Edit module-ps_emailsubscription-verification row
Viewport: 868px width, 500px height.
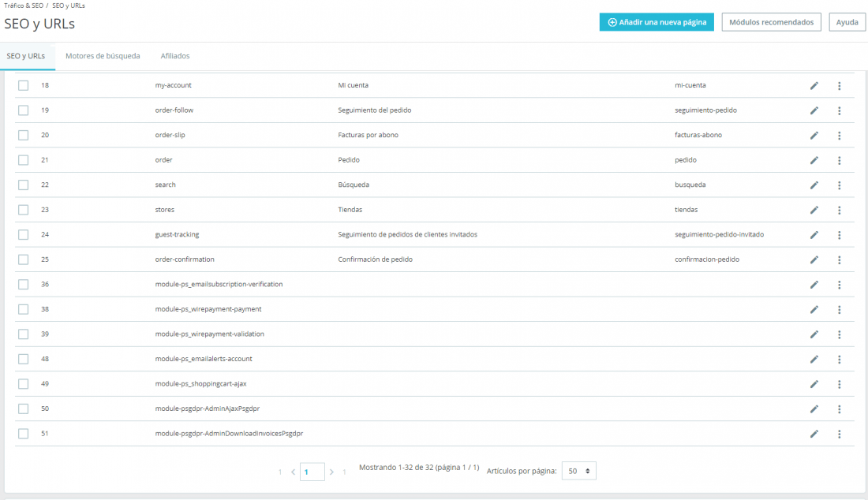[x=814, y=285]
